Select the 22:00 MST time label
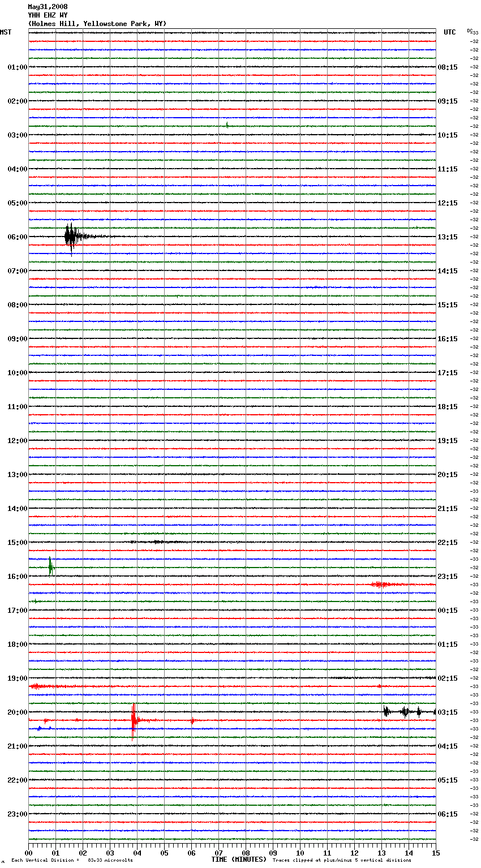481x868 pixels. (x=18, y=780)
